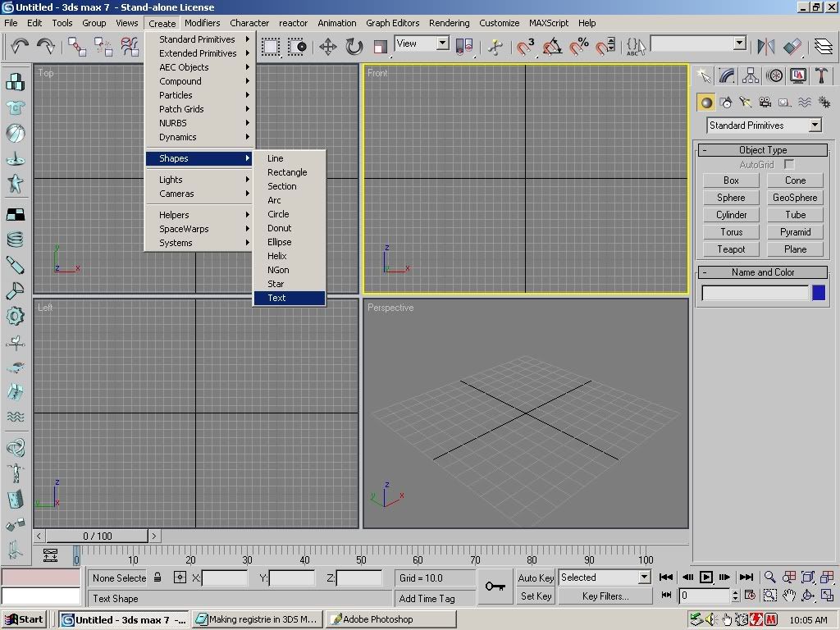Click the Use Pivot Point Center icon
840x630 pixels.
[x=464, y=47]
